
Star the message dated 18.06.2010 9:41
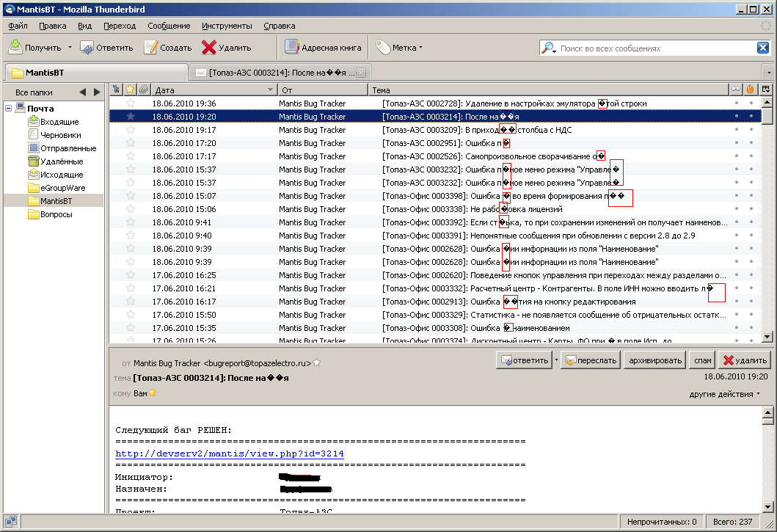coord(131,222)
